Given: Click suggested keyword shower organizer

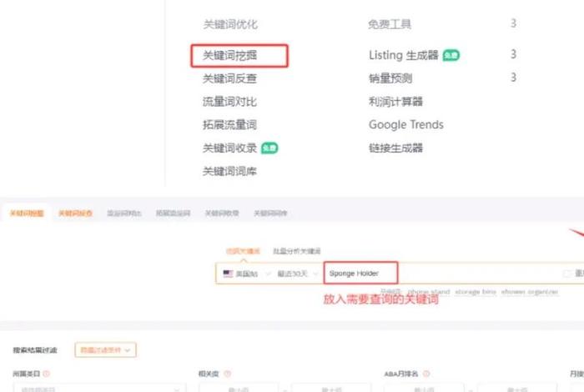Looking at the screenshot, I should tap(529, 292).
